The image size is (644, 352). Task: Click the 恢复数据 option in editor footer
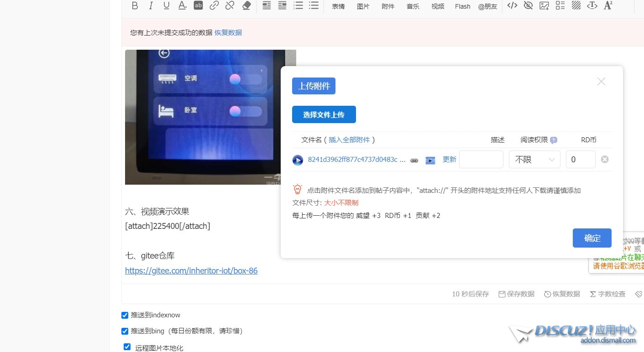[x=562, y=294]
